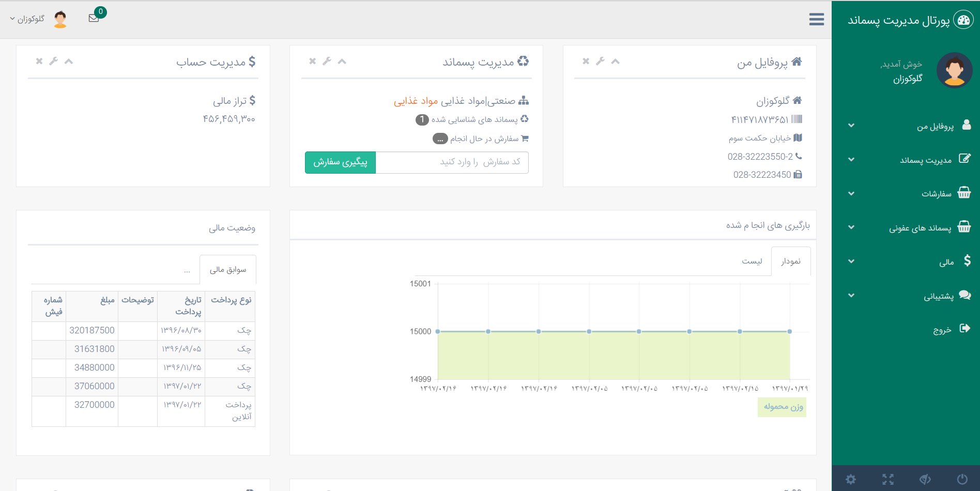The height and width of the screenshot is (491, 980).
Task: Enter fullscreen using the sidebar footer icon
Action: [888, 479]
